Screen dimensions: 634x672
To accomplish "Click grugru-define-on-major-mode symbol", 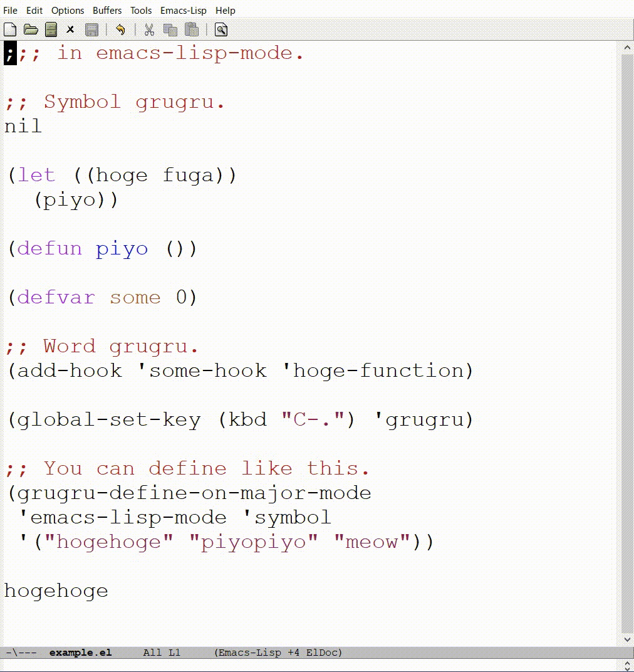I will (x=194, y=493).
